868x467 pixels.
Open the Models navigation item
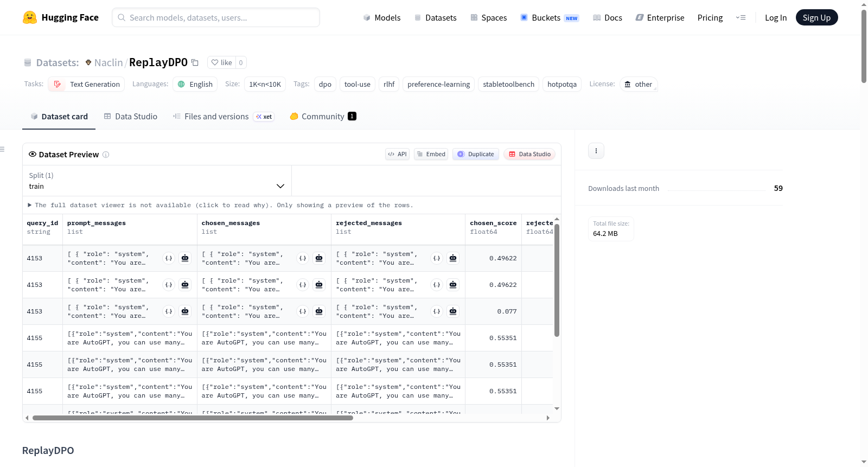coord(382,17)
